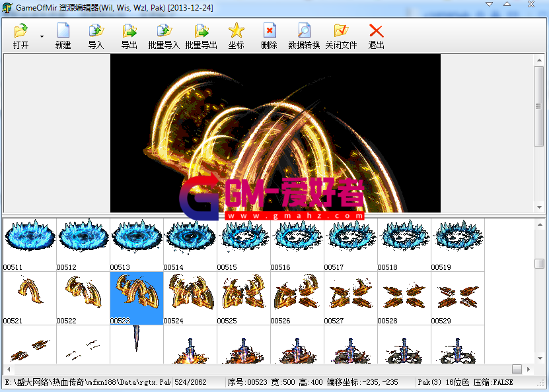Select thumbnail 00526
The image size is (549, 392).
pyautogui.click(x=297, y=298)
